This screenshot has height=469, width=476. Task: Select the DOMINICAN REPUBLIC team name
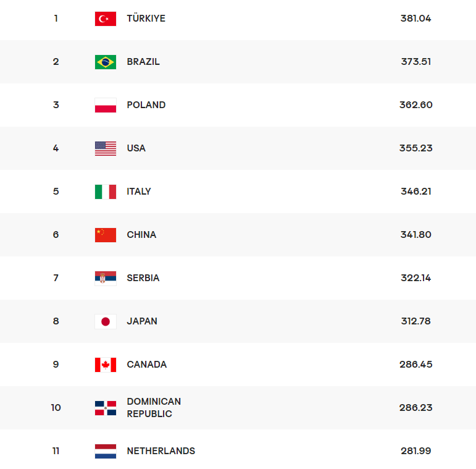(x=154, y=408)
